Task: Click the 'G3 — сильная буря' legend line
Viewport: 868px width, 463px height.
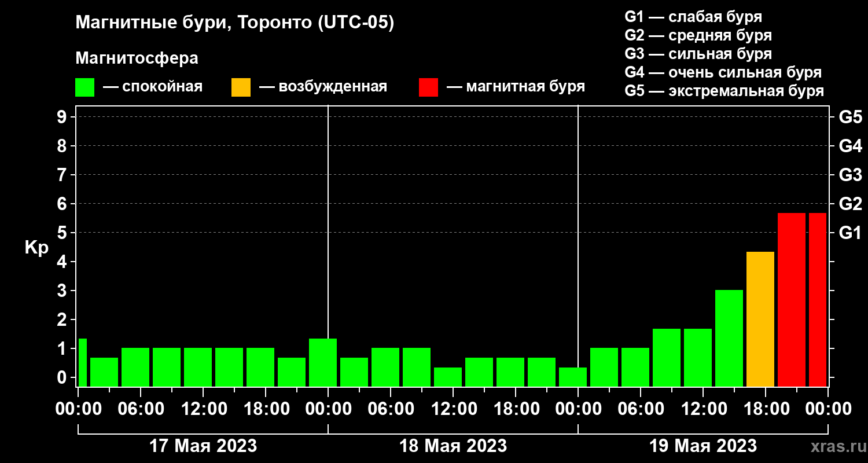Action: click(698, 54)
